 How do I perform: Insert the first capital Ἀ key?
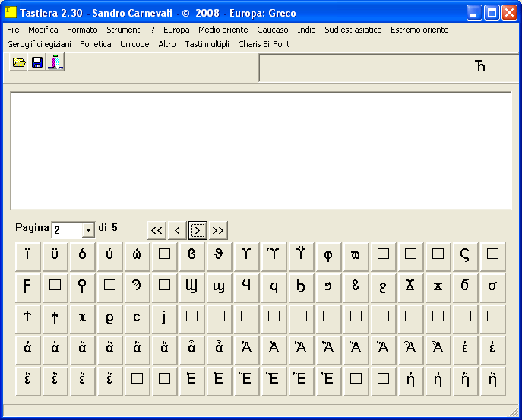coord(246,349)
